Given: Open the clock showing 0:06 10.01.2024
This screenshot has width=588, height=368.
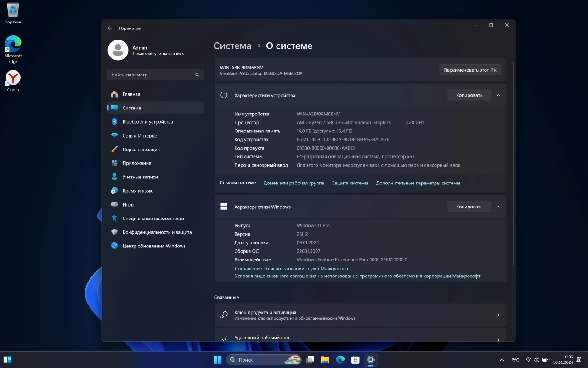Looking at the screenshot, I should pyautogui.click(x=563, y=360).
